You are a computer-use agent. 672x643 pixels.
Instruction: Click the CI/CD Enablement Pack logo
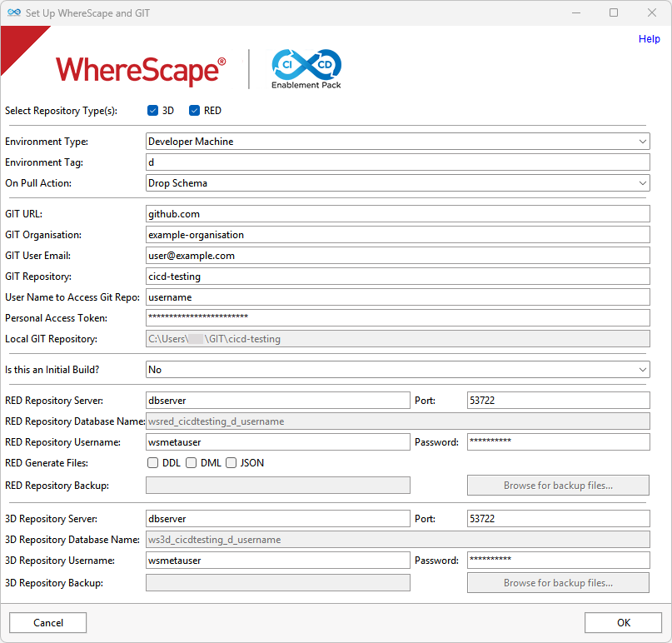(306, 68)
